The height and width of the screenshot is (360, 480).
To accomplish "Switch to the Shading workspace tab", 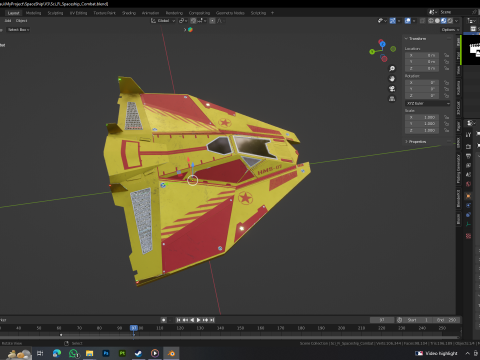I will click(x=129, y=13).
